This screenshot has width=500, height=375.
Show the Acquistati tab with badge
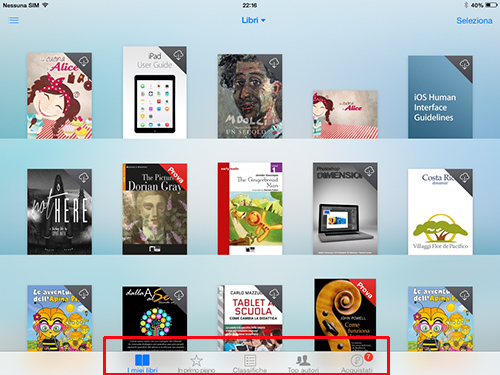click(357, 364)
